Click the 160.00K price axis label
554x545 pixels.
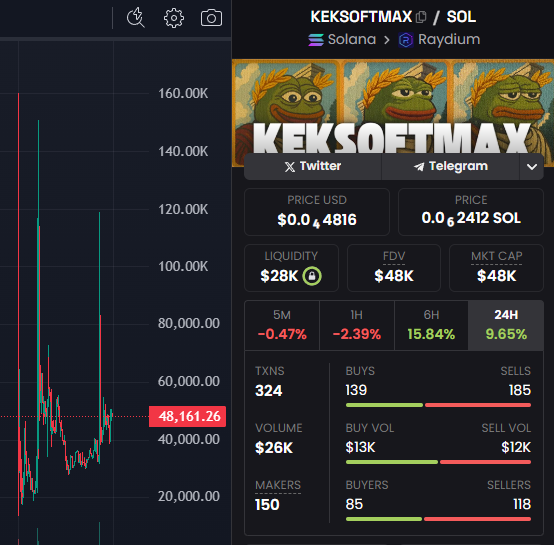tap(183, 94)
